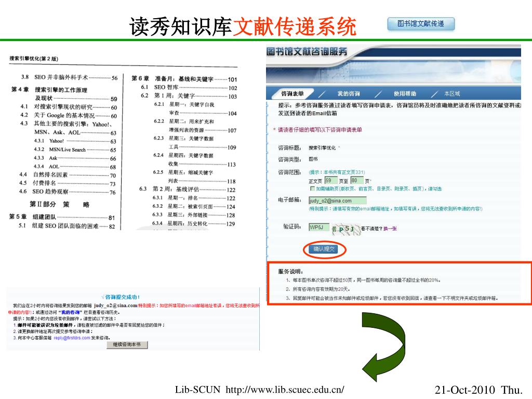532x399 pixels.
Task: Click the contents entry 6.1 SEO 智库
Action: click(189, 87)
